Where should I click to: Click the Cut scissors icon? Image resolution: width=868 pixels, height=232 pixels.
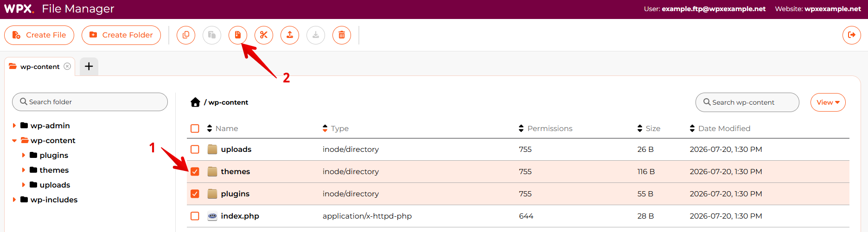tap(264, 35)
